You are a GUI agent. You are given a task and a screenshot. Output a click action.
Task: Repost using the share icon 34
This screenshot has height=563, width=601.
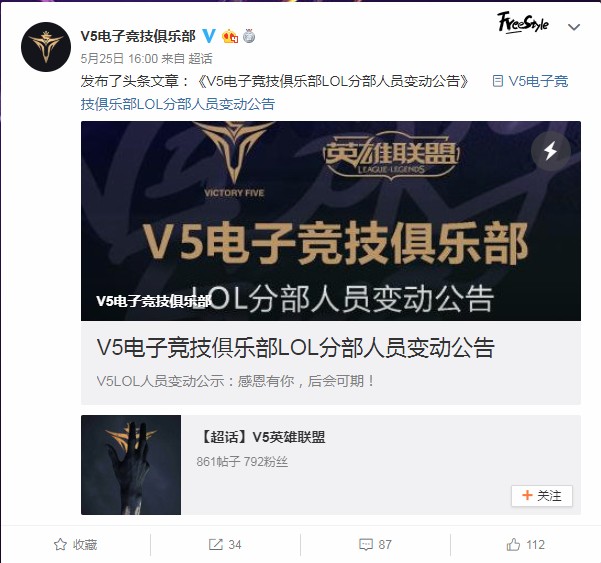tap(225, 544)
